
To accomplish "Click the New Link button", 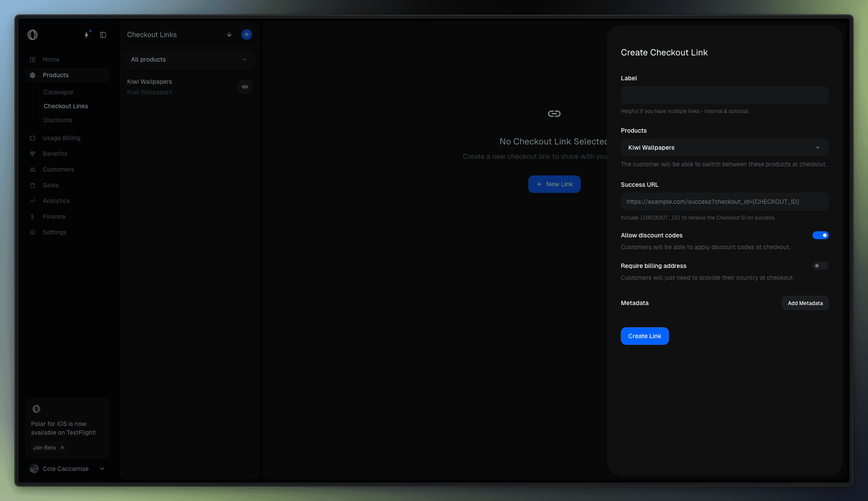I will pyautogui.click(x=554, y=184).
